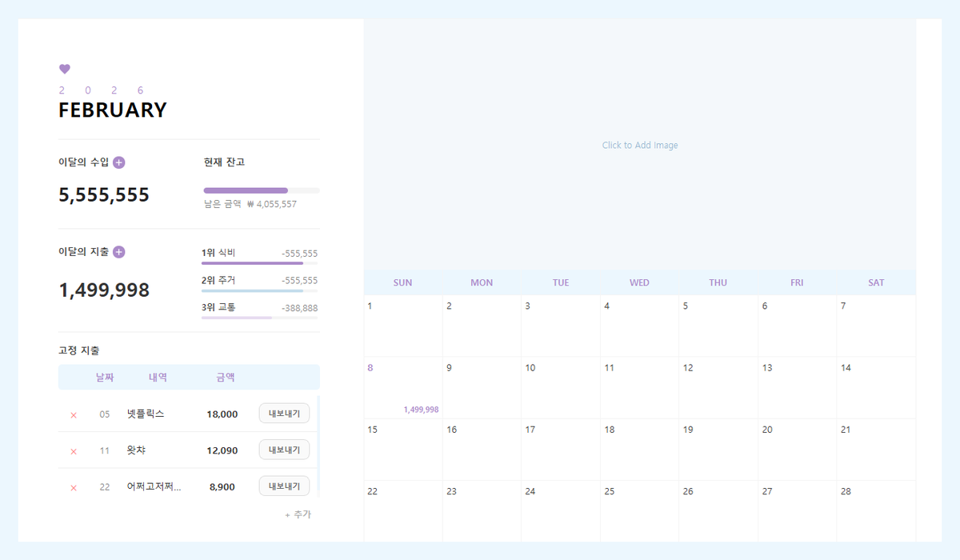This screenshot has height=560, width=960.
Task: Click the 고정 지출 section title
Action: point(79,350)
